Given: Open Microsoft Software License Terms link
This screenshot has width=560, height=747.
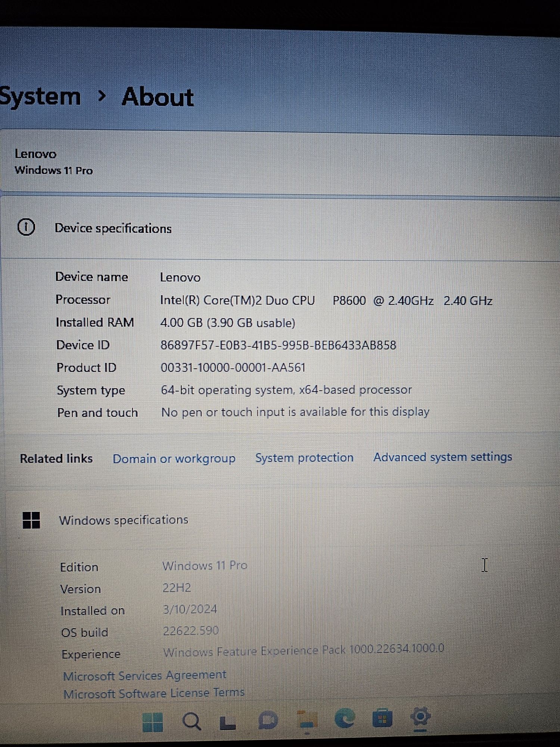Looking at the screenshot, I should [154, 693].
